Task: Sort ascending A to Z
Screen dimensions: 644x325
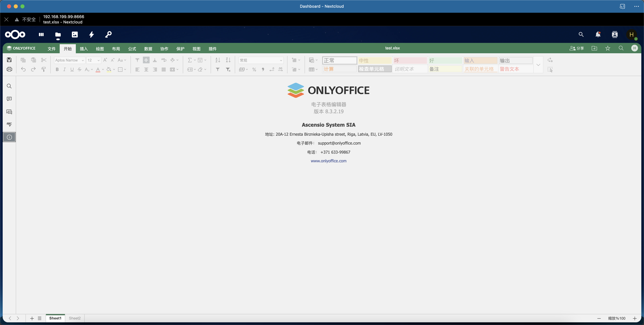Action: click(218, 60)
